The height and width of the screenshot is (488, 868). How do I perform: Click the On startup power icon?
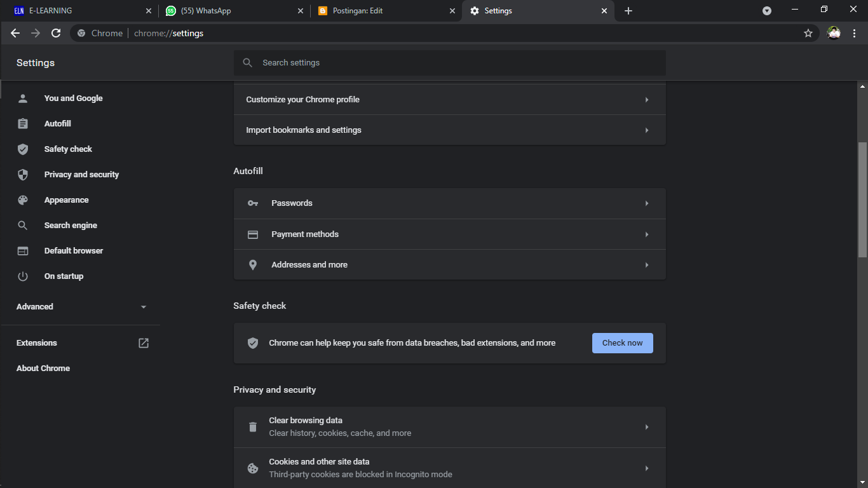click(23, 276)
